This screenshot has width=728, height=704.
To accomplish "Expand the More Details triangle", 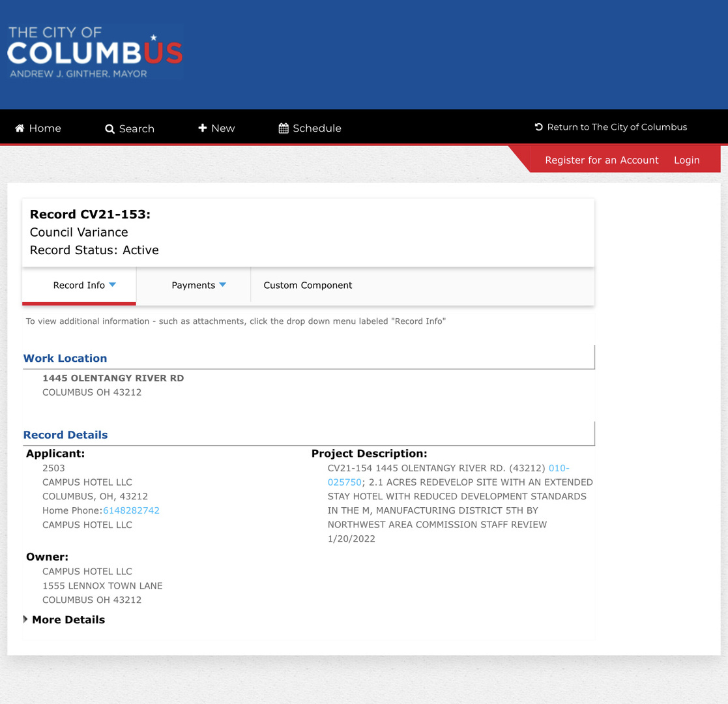I will click(x=25, y=619).
